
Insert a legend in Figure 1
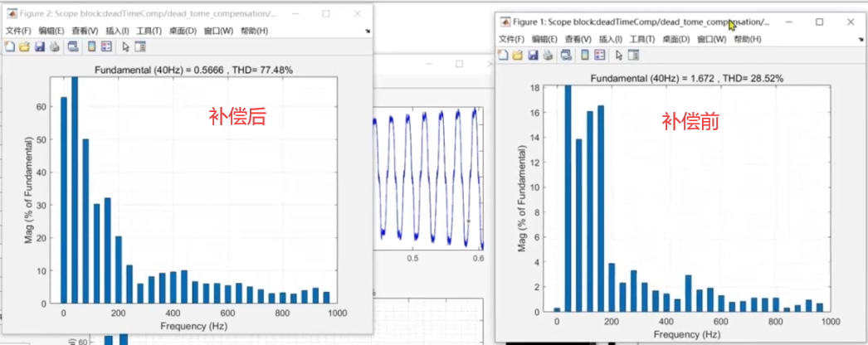point(599,56)
